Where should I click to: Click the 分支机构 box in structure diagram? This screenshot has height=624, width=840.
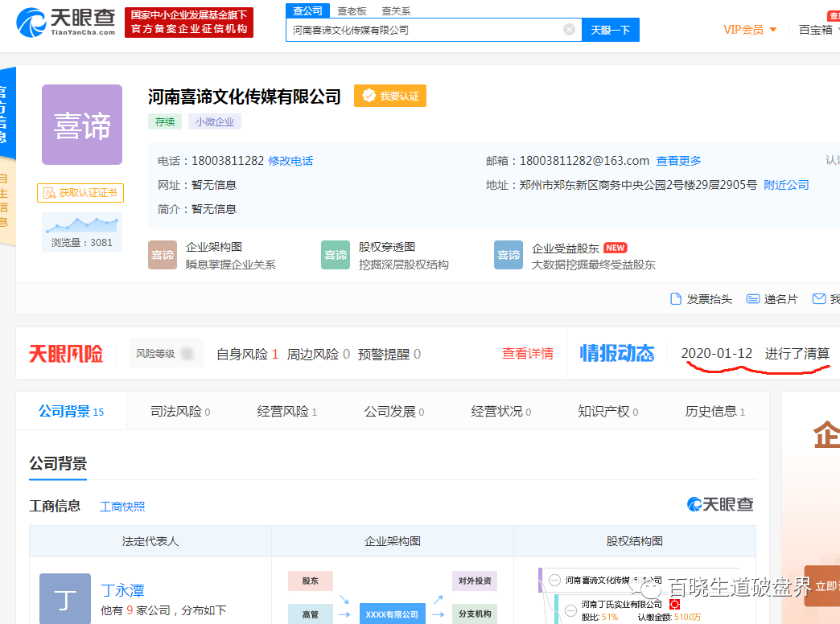[x=475, y=614]
